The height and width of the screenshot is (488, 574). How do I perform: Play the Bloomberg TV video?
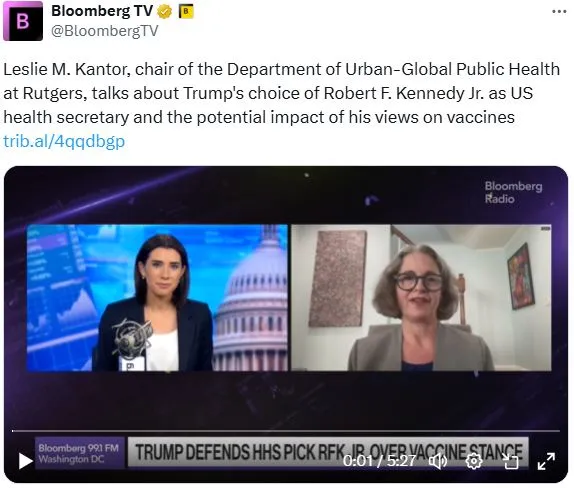pos(25,461)
